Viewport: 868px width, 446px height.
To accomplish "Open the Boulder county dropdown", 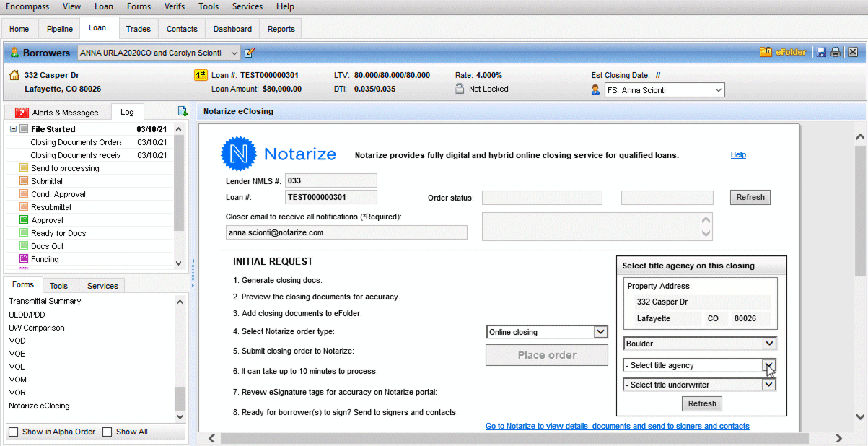I will click(x=769, y=344).
